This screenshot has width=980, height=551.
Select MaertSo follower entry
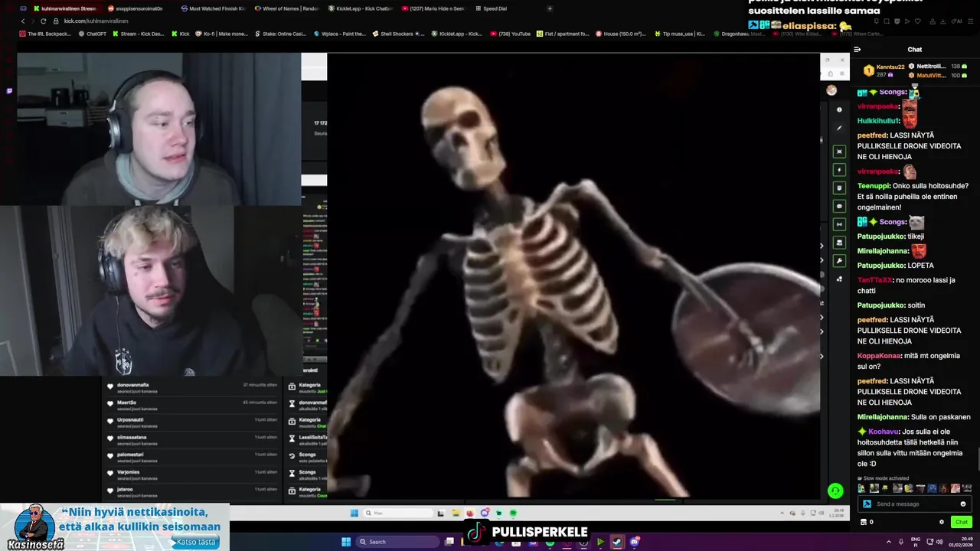point(191,404)
